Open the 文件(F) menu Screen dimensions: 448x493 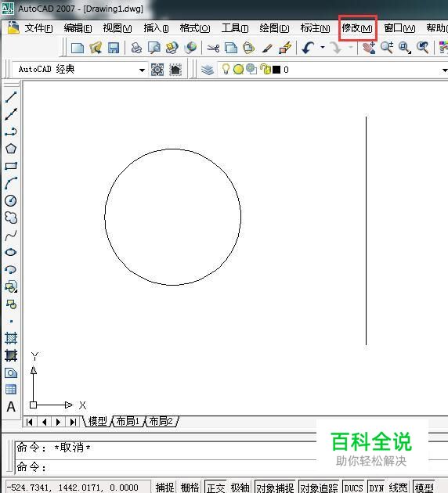[x=38, y=28]
